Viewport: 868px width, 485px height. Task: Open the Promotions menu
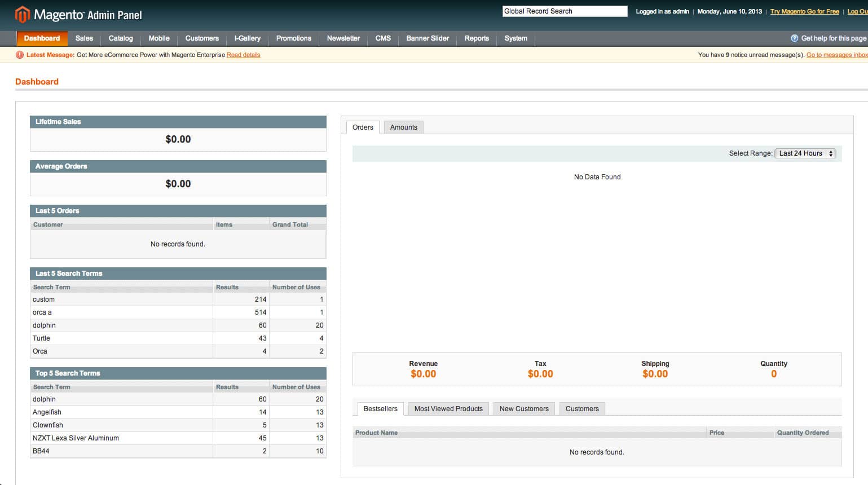293,38
